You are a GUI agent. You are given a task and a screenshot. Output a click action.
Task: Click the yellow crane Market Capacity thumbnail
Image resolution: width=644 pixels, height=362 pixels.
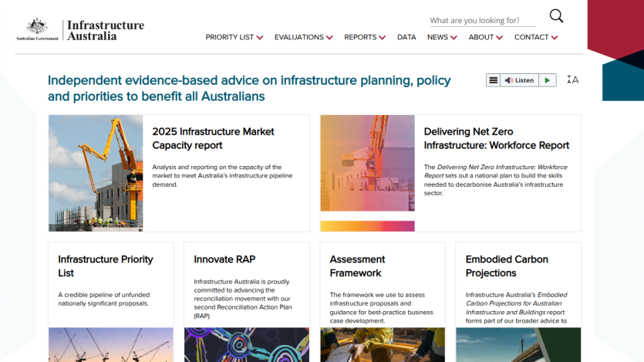tap(96, 173)
